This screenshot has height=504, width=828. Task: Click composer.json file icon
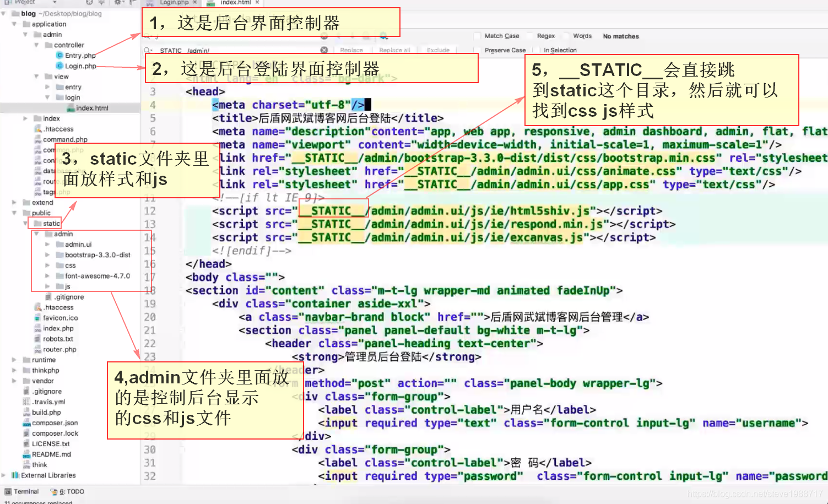pos(26,422)
